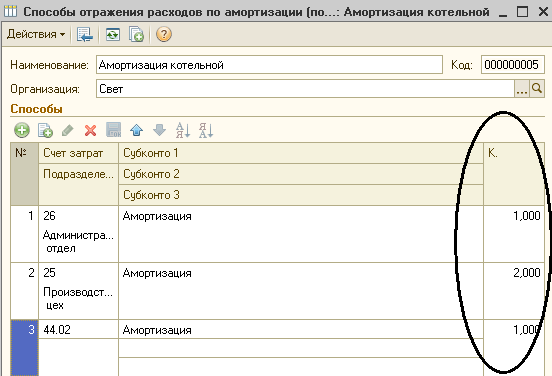Image resolution: width=552 pixels, height=376 pixels.
Task: Sort rows descending Я-А icon
Action: (206, 130)
